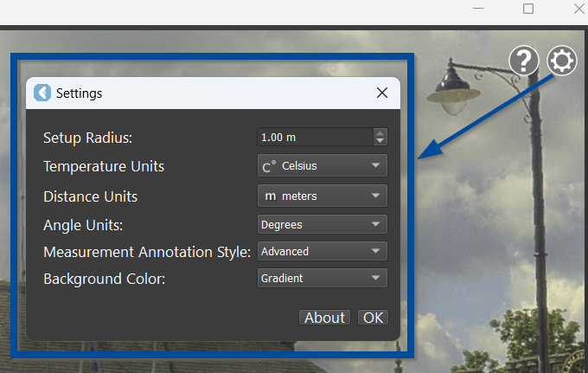Confirm settings with the OK button
Viewport: 588px width, 373px height.
point(373,318)
